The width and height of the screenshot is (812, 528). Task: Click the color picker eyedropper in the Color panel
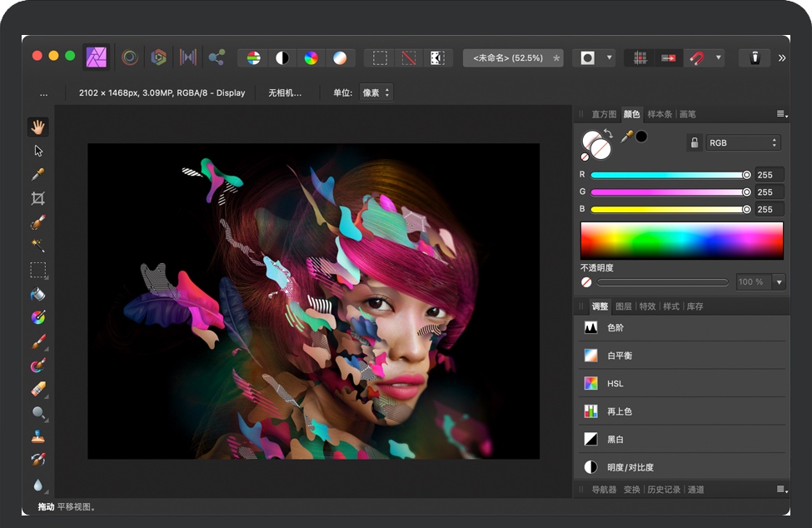(626, 136)
